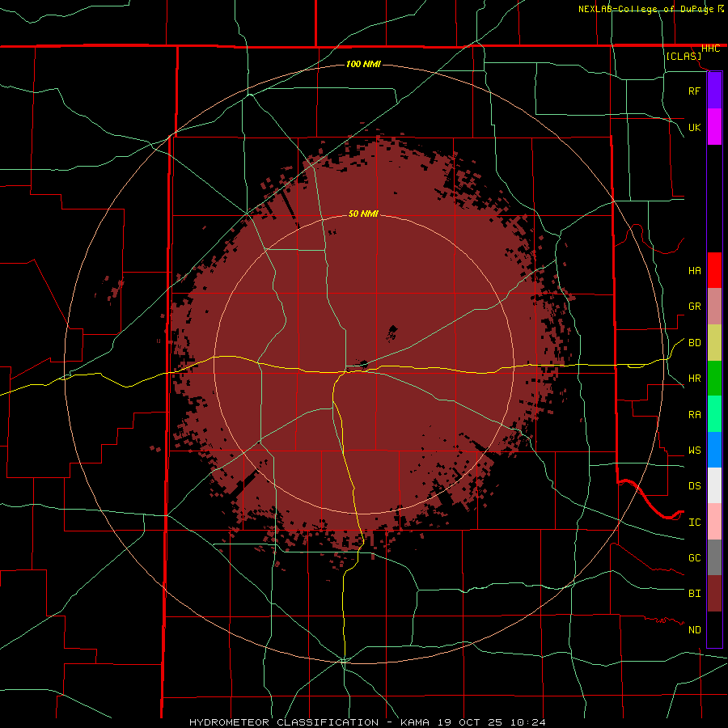Screen dimensions: 728x728
Task: Click the 'GC' legend label
Action: point(694,558)
